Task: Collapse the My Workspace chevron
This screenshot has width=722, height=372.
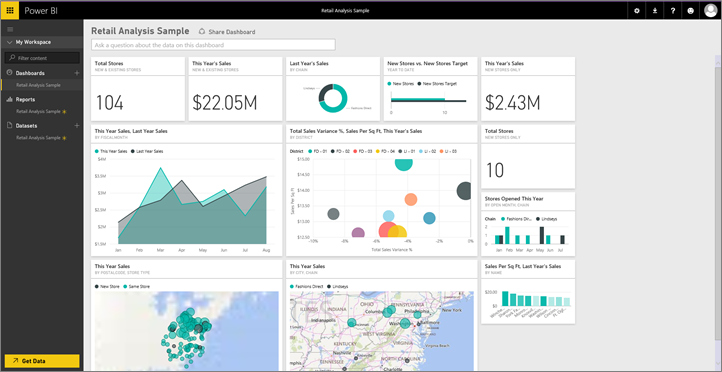Action: 10,42
